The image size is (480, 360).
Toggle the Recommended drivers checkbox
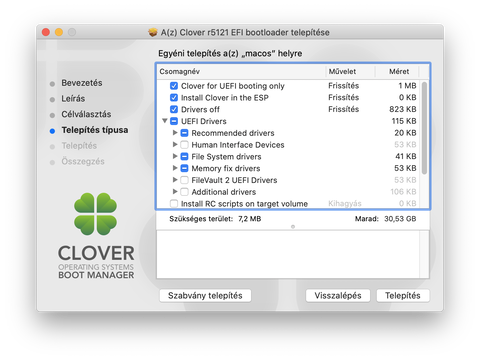[x=184, y=133]
